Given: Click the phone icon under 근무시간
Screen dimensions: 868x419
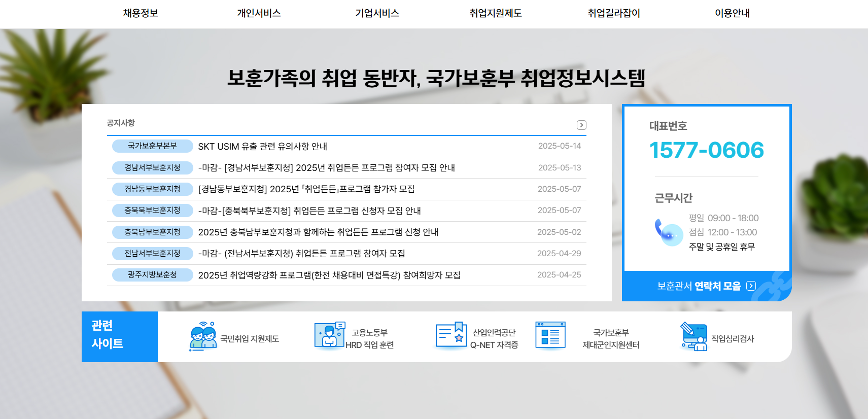Looking at the screenshot, I should point(669,232).
